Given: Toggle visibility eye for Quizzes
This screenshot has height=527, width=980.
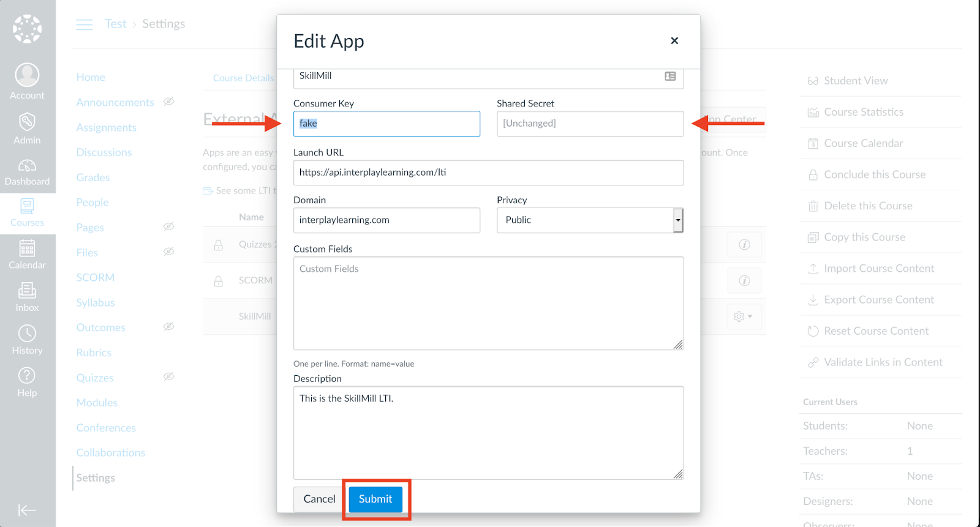Looking at the screenshot, I should [169, 376].
